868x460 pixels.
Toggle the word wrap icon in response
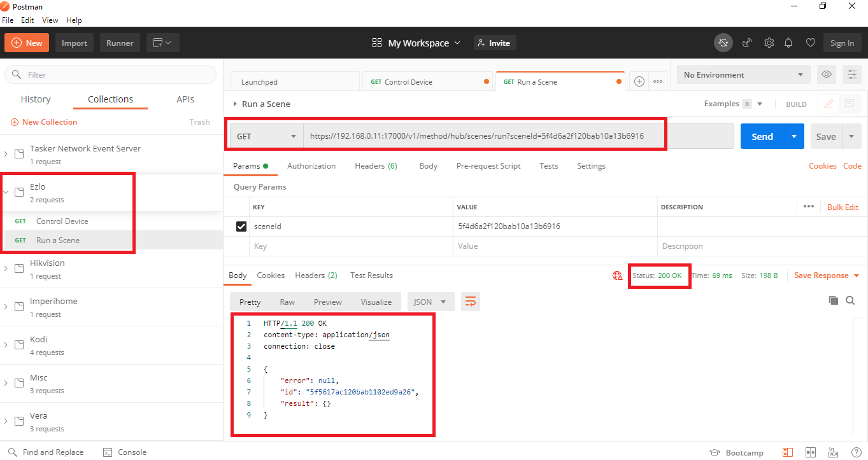coord(471,302)
